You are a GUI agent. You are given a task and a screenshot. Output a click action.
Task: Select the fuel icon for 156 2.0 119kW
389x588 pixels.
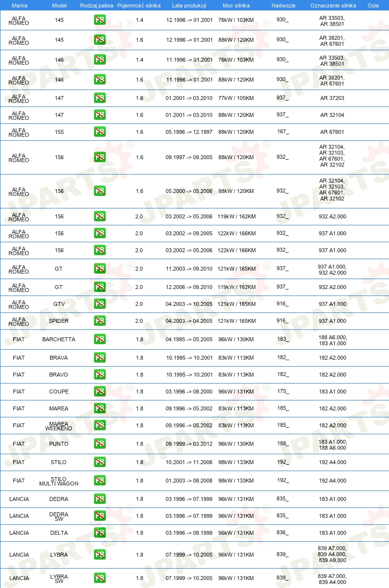tap(100, 216)
